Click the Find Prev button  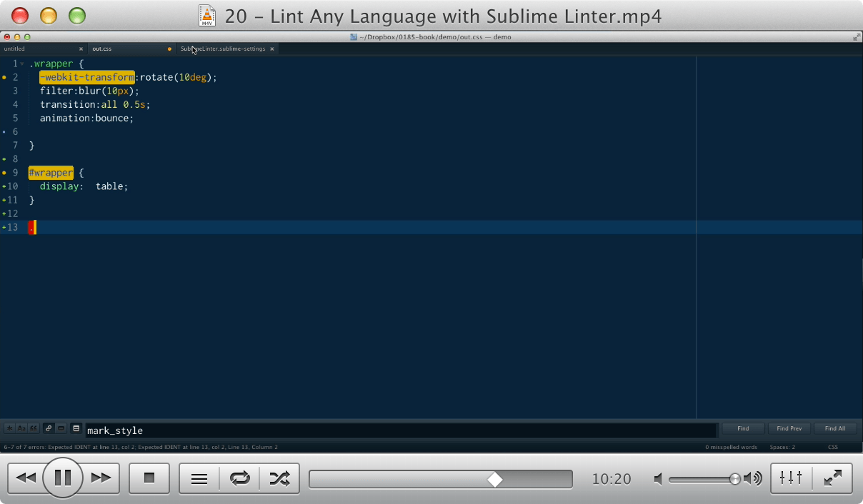[x=789, y=428]
